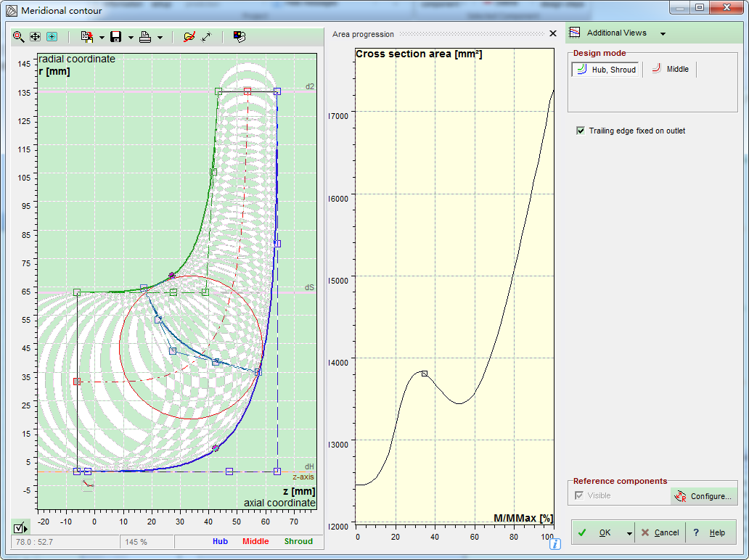
Task: Expand the Additional Views dropdown arrow
Action: pos(663,33)
